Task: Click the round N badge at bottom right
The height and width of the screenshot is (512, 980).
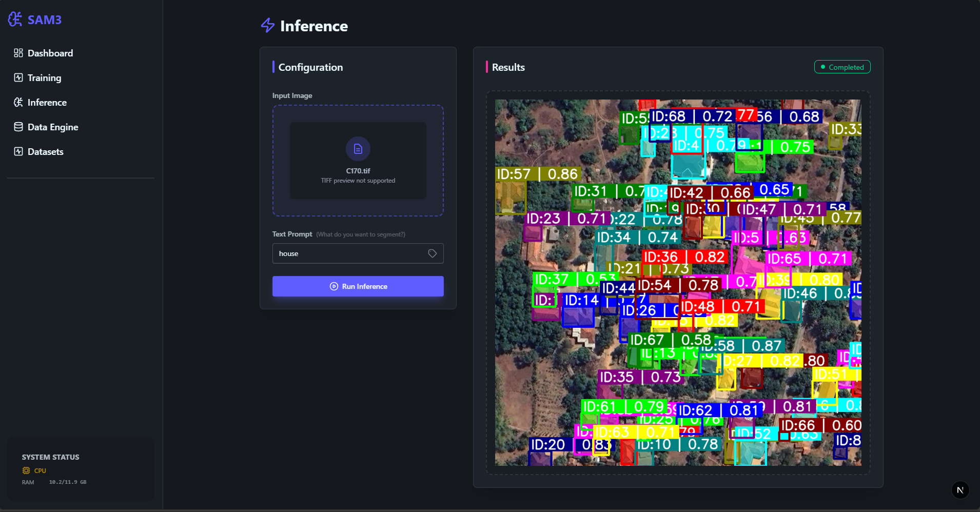Action: tap(960, 490)
